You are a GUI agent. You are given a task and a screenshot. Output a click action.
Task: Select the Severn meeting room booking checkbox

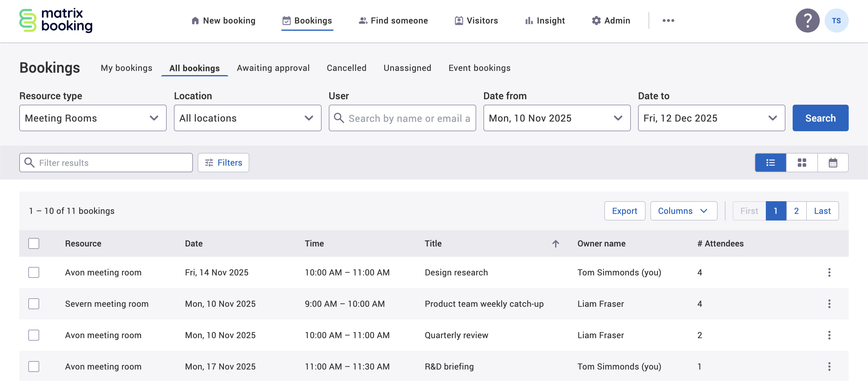(x=34, y=304)
